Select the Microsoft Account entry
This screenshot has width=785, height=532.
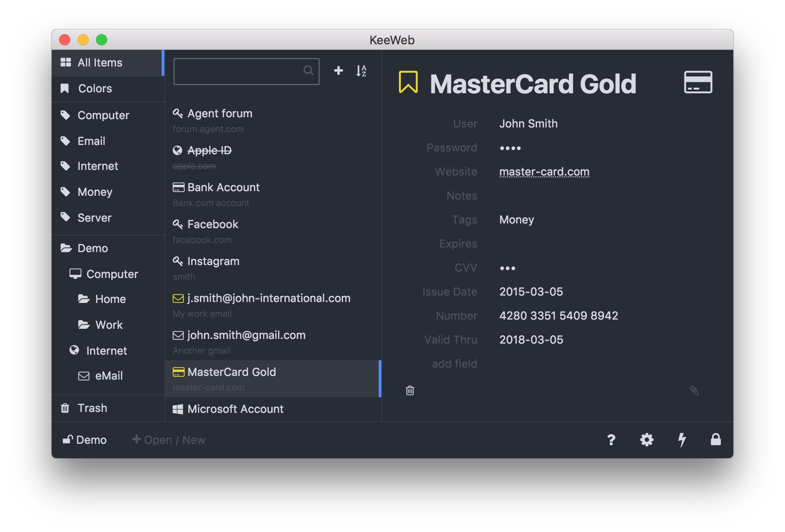click(x=273, y=410)
